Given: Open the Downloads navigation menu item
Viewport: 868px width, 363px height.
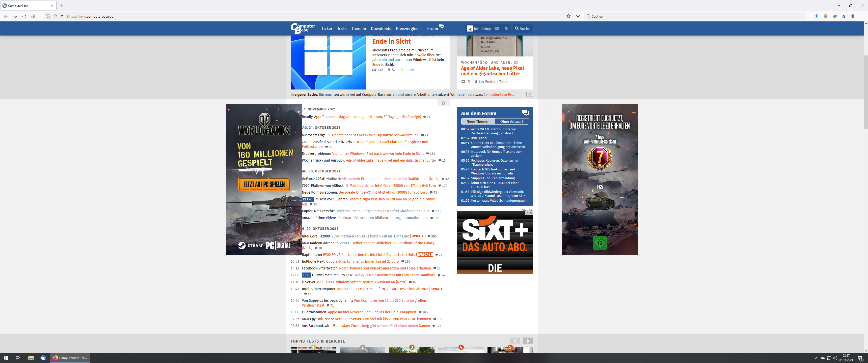Looking at the screenshot, I should [381, 29].
